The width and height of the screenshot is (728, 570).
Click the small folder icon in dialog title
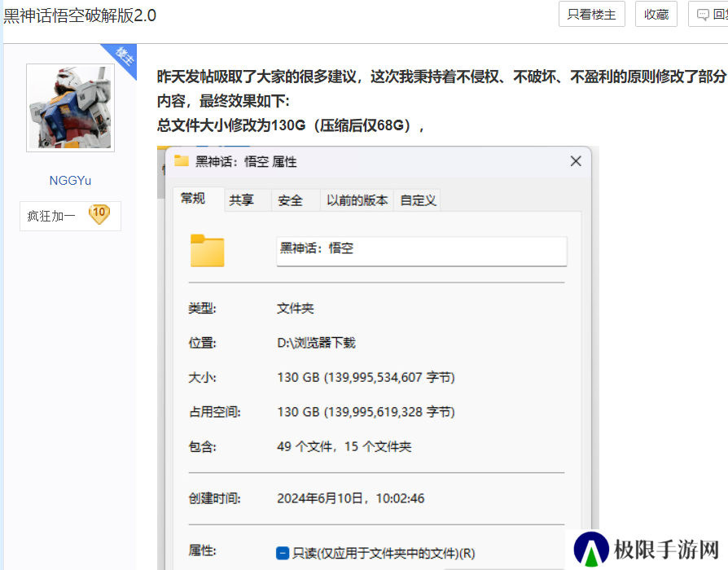coord(181,161)
